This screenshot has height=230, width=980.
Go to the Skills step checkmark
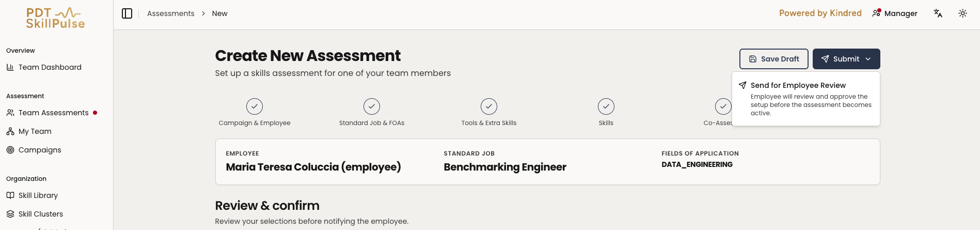point(606,106)
